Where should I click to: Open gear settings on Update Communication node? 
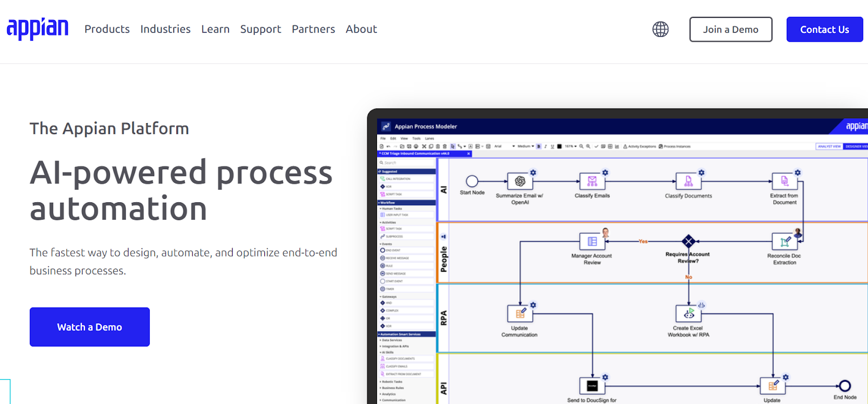coord(533,305)
